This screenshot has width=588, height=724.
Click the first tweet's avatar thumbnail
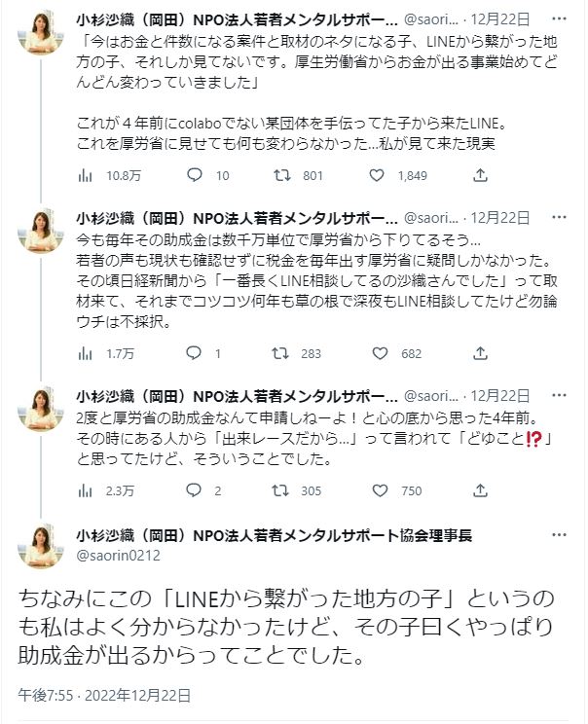(x=41, y=34)
